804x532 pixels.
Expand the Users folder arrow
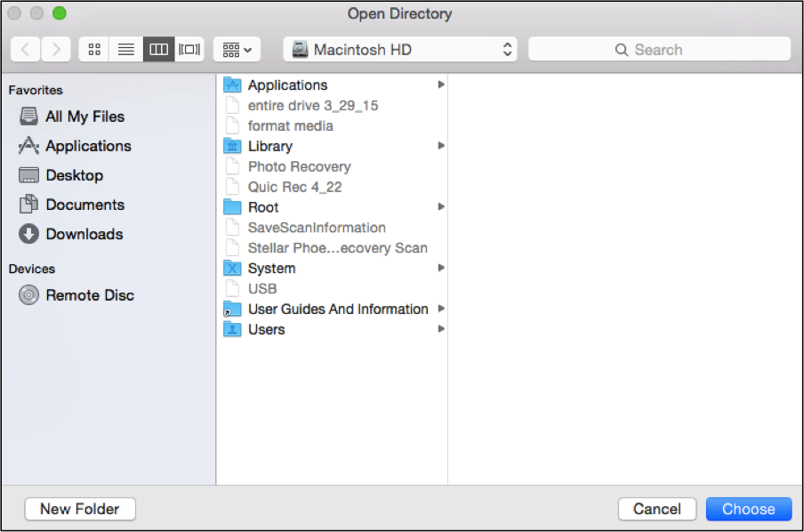[441, 329]
